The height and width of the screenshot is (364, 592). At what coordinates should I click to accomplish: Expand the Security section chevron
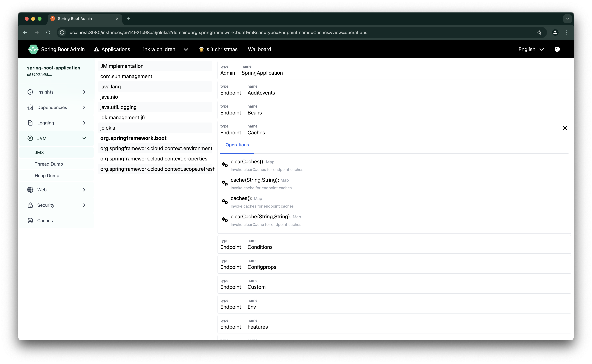click(x=84, y=205)
